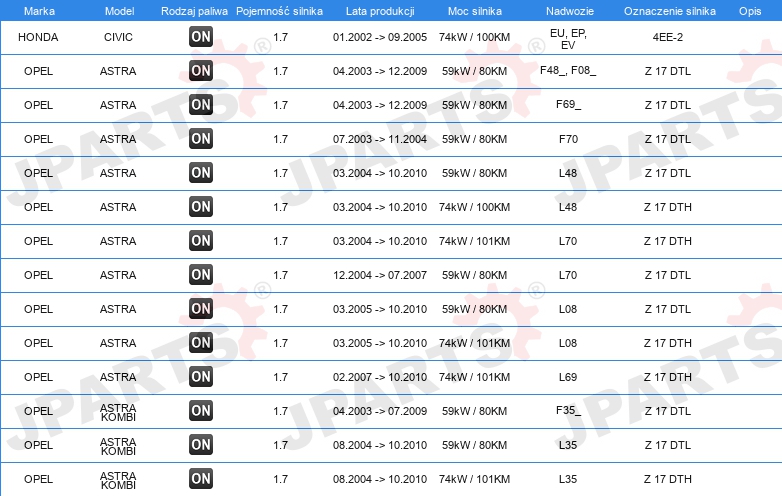Viewport: 782px width, 496px height.
Task: Select the 59kW / 80KM power in the F35_ row
Action: [475, 411]
